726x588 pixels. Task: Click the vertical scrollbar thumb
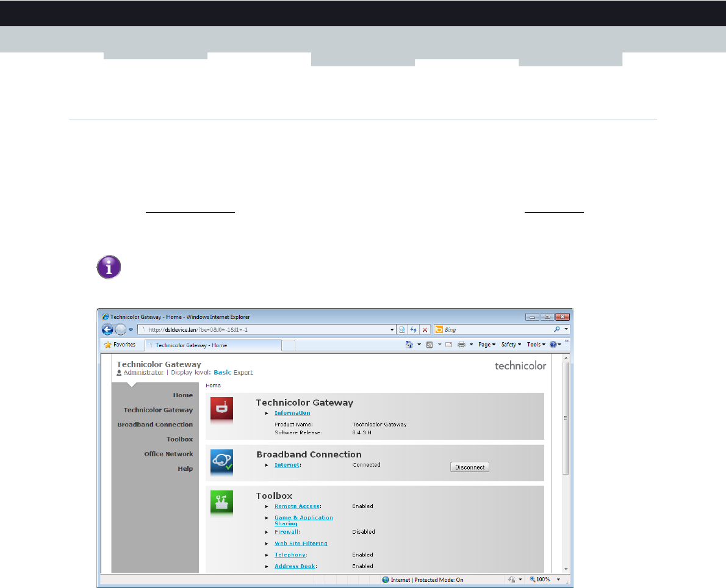coord(566,418)
